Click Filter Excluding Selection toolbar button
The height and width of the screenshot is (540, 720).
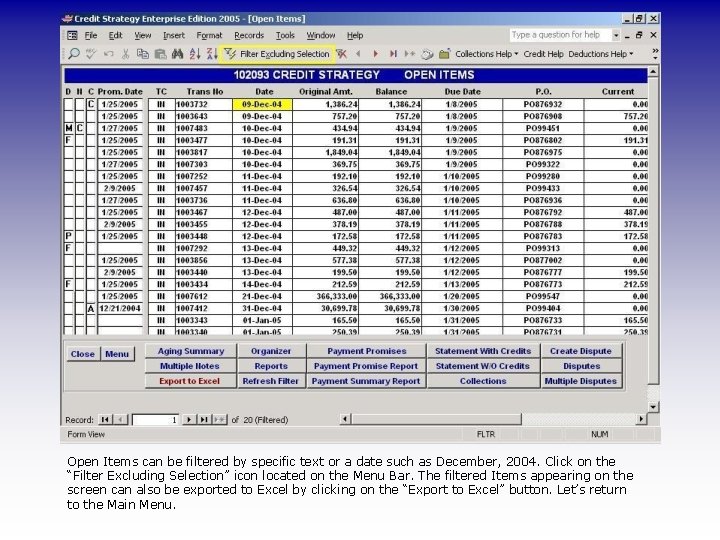pos(277,54)
